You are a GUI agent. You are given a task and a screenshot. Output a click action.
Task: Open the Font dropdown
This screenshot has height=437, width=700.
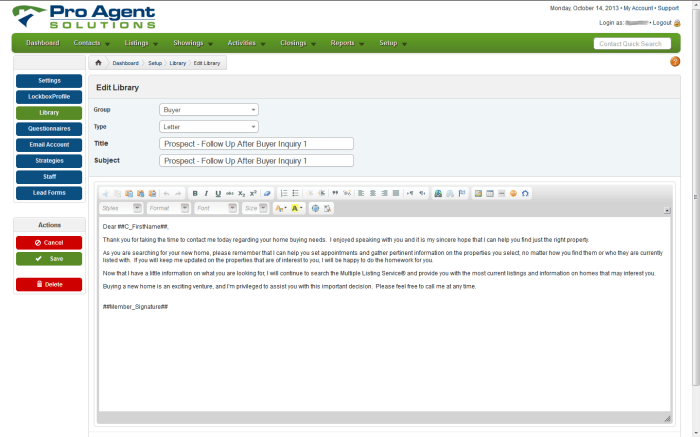tap(216, 208)
